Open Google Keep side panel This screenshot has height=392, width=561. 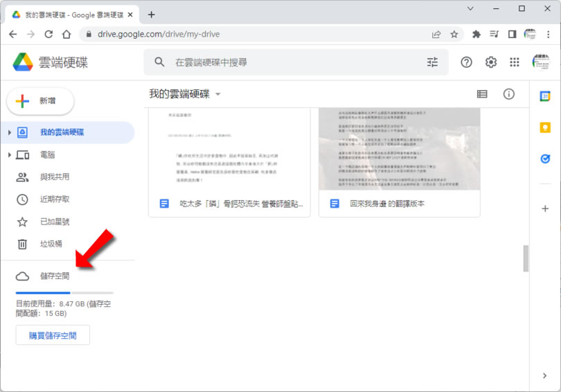click(545, 127)
